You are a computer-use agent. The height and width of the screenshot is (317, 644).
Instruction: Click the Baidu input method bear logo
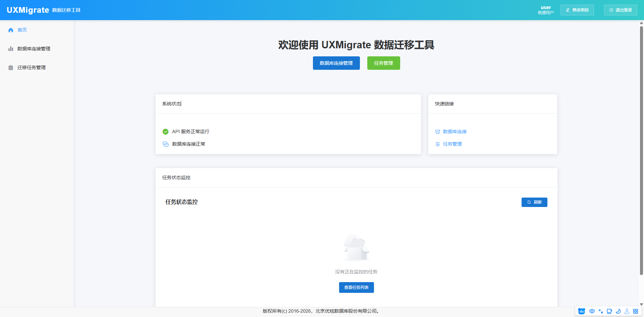(x=582, y=311)
